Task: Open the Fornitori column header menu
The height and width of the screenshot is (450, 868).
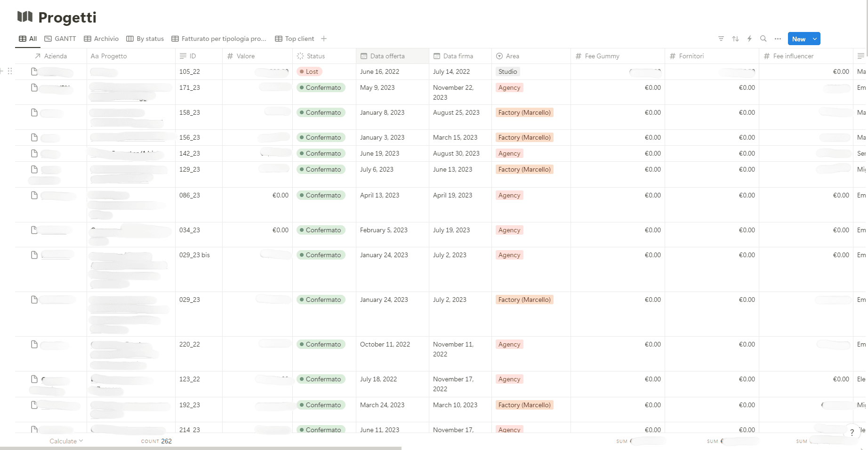Action: 712,56
